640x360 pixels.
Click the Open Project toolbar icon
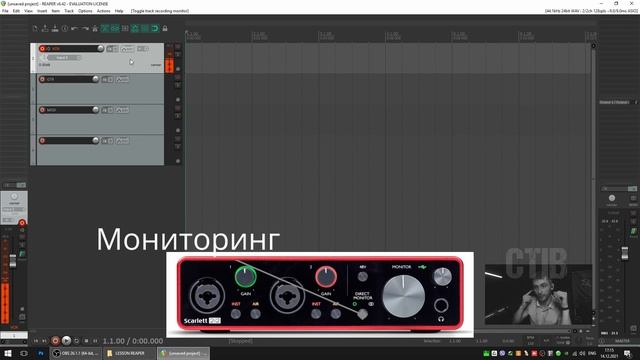tap(45, 29)
